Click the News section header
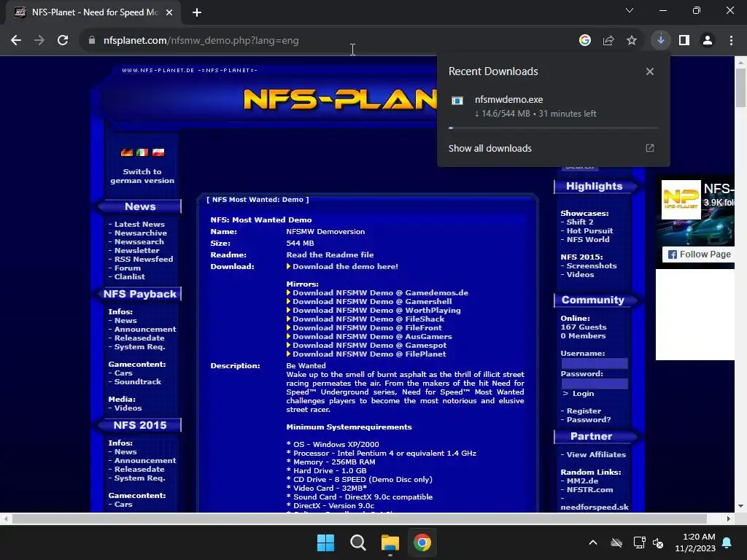 140,206
